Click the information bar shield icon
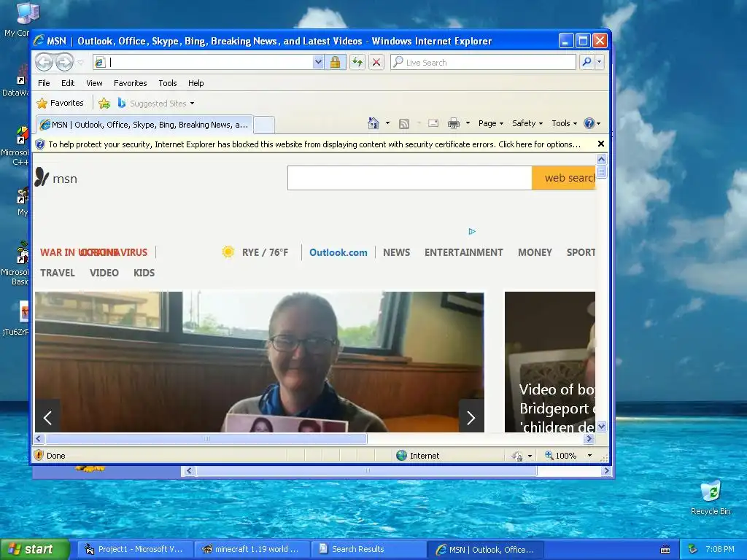The width and height of the screenshot is (747, 560). 40,144
